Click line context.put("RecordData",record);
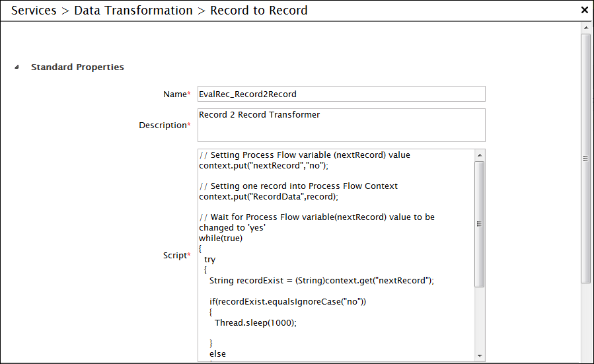Image resolution: width=594 pixels, height=364 pixels. point(268,197)
